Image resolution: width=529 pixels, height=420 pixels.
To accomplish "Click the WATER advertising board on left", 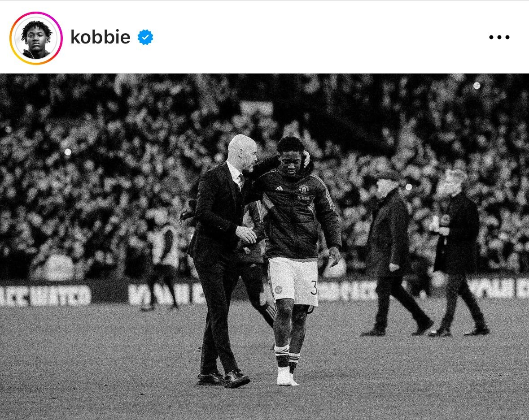I will [46, 296].
